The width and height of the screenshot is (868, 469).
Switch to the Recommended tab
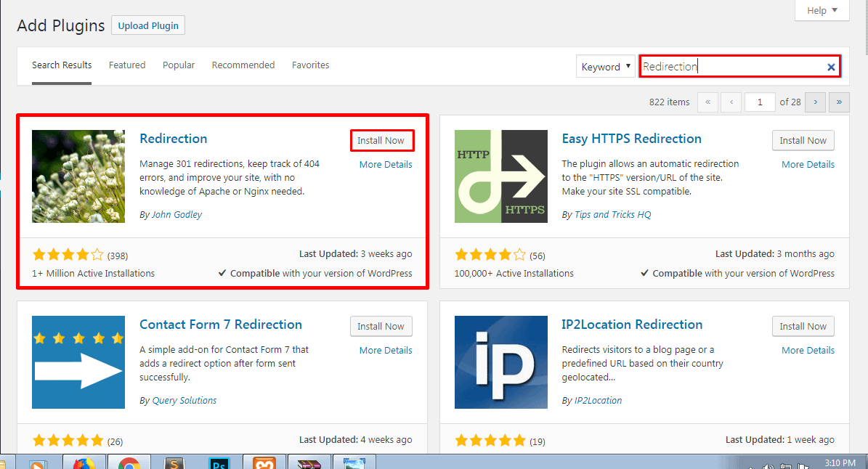pyautogui.click(x=243, y=65)
